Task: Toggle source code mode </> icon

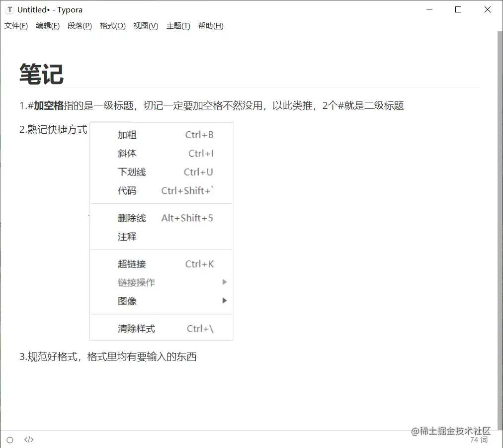Action: click(29, 440)
